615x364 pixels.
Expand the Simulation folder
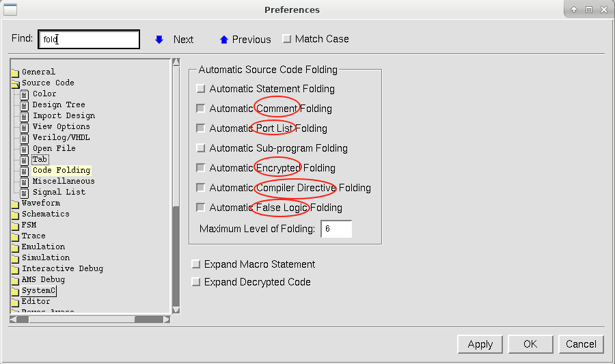click(x=15, y=258)
